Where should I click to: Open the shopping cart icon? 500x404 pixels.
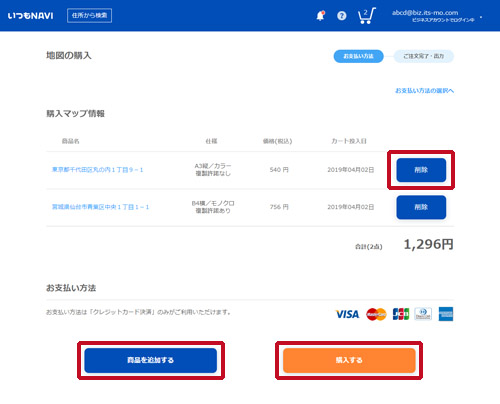366,16
